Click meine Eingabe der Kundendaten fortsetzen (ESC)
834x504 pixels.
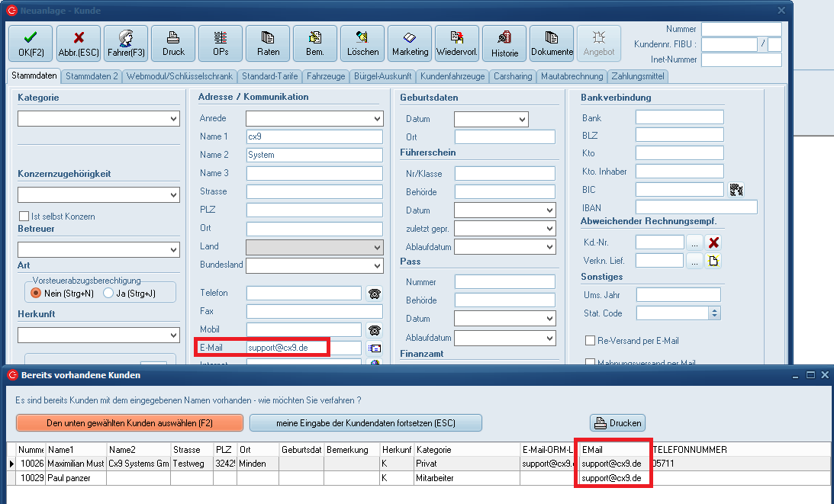[365, 422]
